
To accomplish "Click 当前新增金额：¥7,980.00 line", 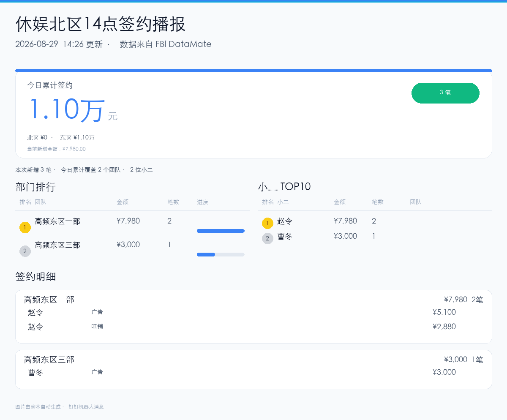I will tap(56, 149).
